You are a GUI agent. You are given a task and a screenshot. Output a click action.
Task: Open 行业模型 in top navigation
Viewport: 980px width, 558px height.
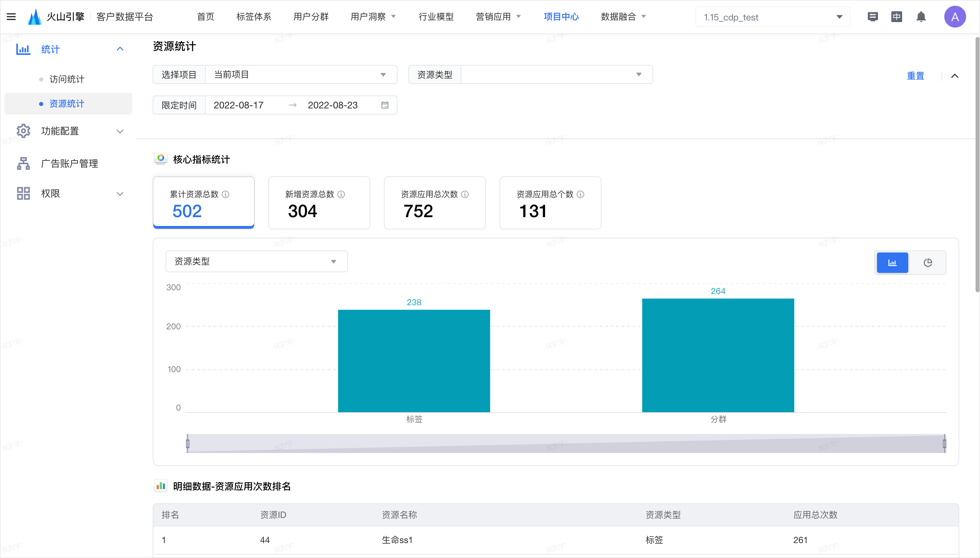(436, 16)
